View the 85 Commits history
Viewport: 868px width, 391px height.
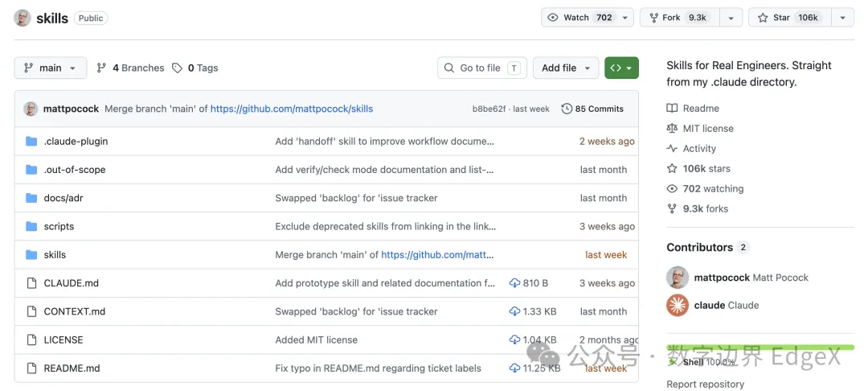click(x=593, y=109)
